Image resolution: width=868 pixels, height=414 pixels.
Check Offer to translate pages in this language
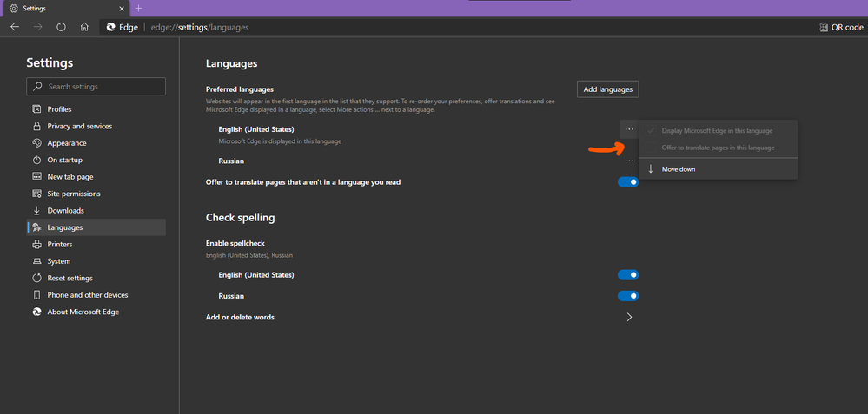(718, 148)
